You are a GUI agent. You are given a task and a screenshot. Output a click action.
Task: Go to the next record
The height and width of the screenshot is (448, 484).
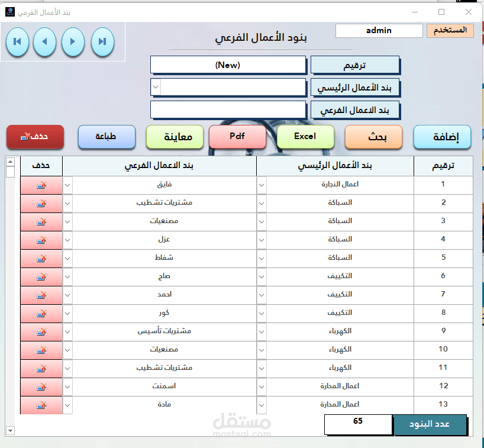(x=73, y=41)
